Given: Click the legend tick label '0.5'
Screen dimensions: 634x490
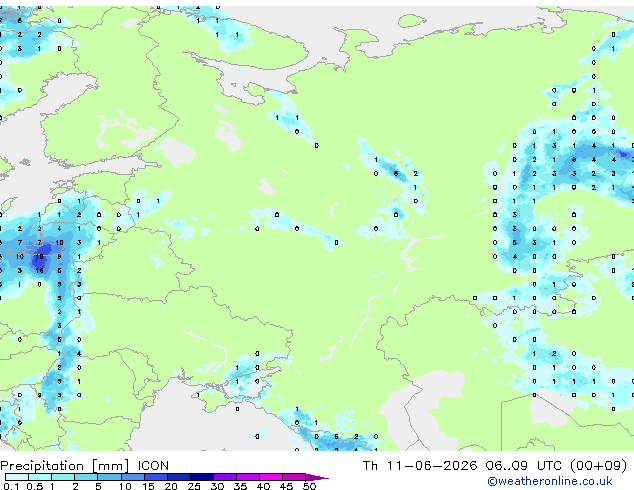Looking at the screenshot, I should pyautogui.click(x=35, y=486).
